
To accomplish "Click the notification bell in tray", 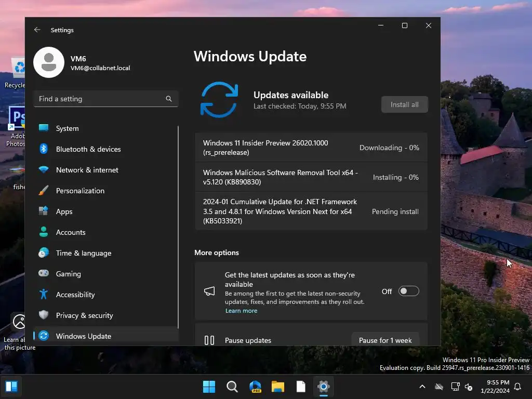I will (518, 387).
